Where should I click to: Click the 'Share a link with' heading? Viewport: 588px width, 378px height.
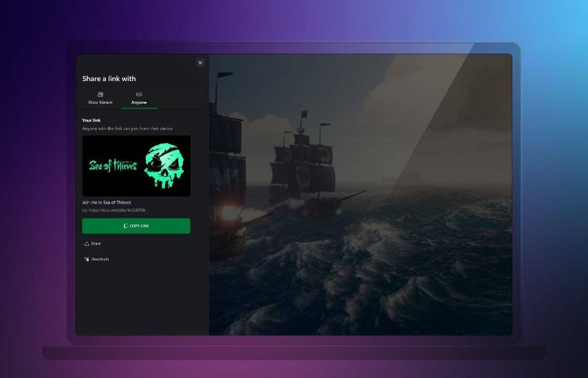109,79
